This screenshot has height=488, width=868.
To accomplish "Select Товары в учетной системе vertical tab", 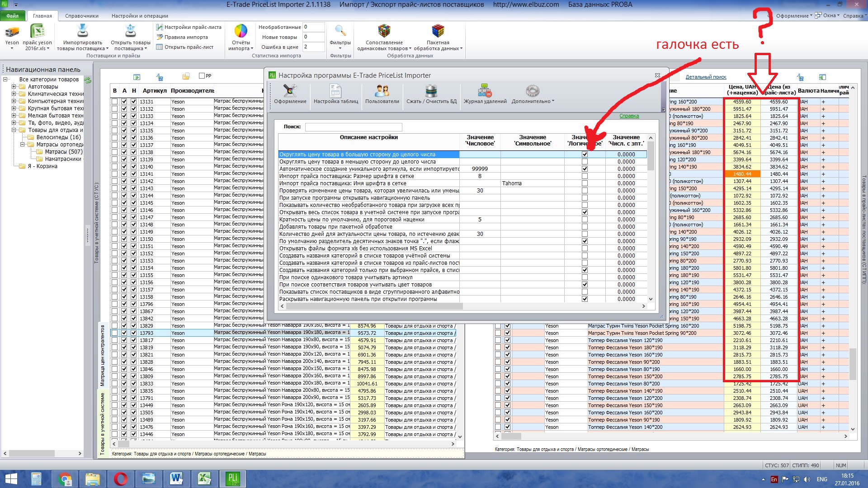I will pos(103,424).
